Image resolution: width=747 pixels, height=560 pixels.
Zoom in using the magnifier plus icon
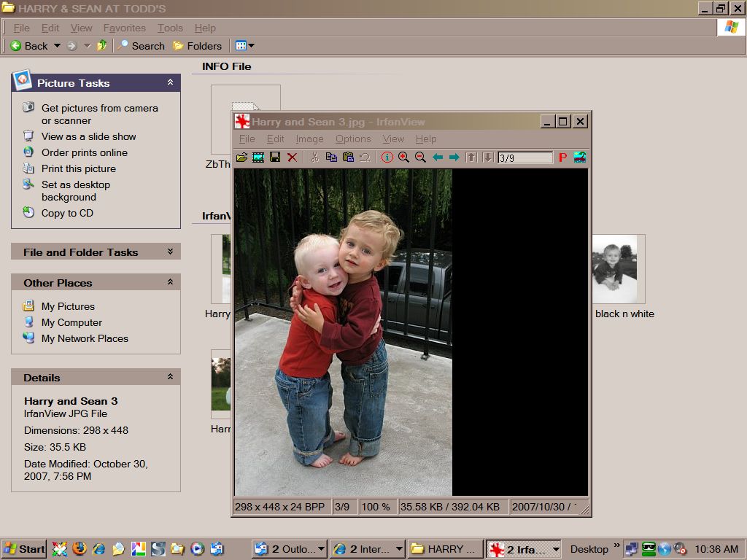click(403, 157)
